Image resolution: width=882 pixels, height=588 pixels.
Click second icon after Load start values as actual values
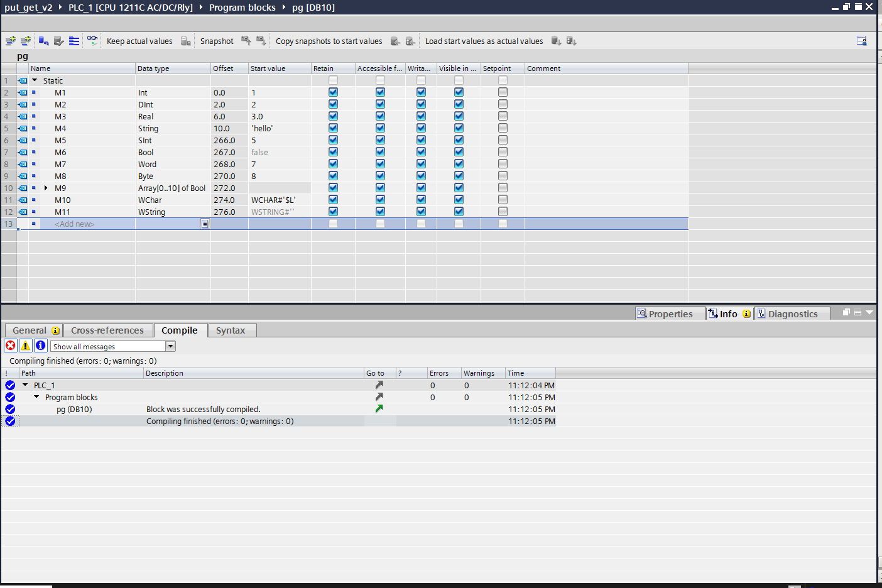point(571,41)
